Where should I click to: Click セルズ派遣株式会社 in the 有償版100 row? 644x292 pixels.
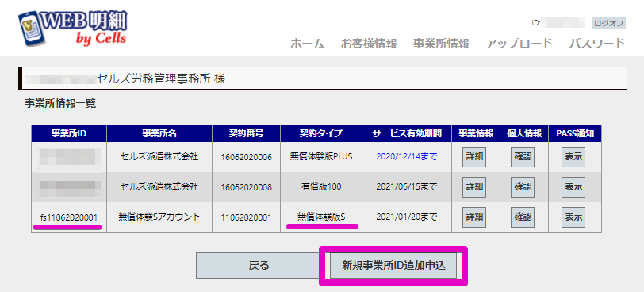[159, 186]
